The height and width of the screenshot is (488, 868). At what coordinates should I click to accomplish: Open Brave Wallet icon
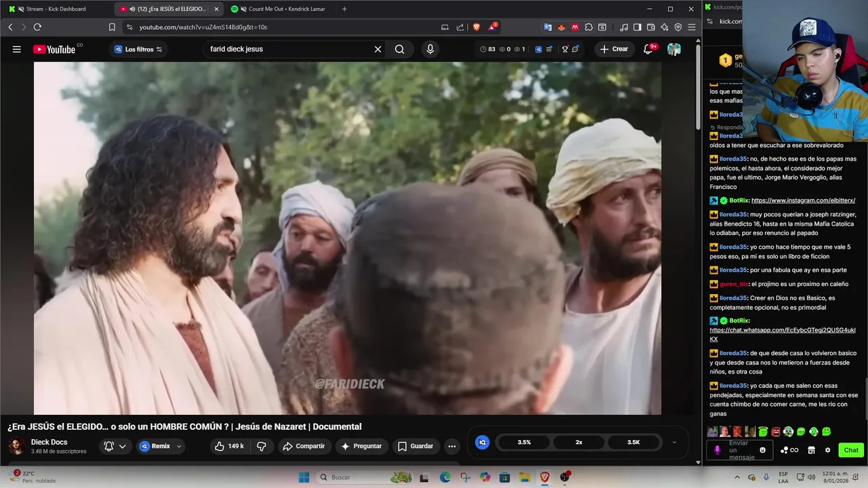click(x=651, y=27)
